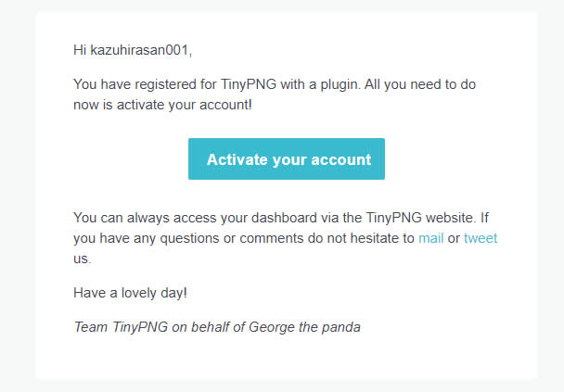This screenshot has height=392, width=564.
Task: Click the italic Team TinyPNG signature
Action: [x=217, y=327]
